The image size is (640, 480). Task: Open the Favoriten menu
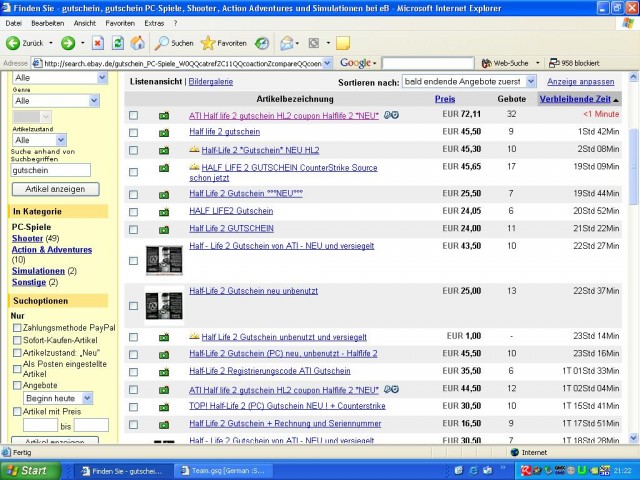coord(120,23)
